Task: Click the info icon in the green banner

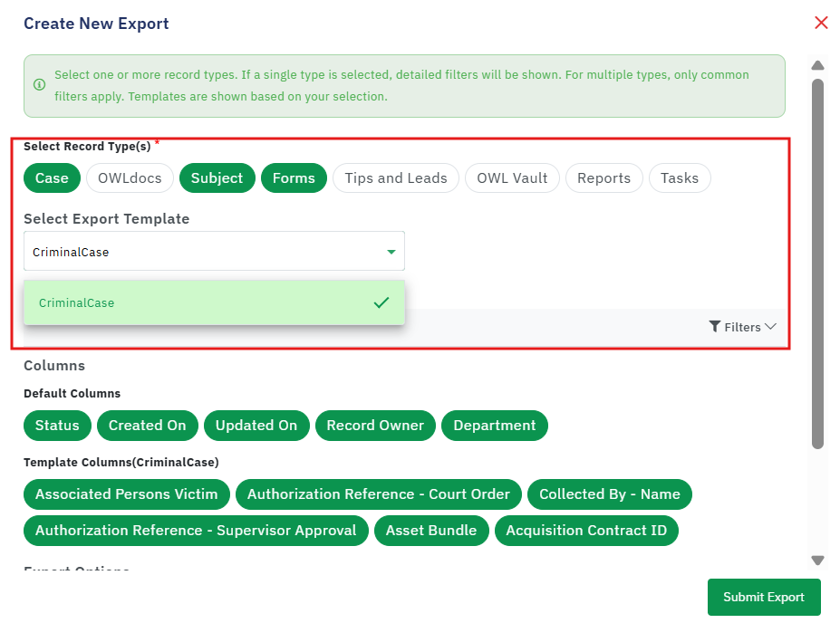Action: (x=39, y=84)
